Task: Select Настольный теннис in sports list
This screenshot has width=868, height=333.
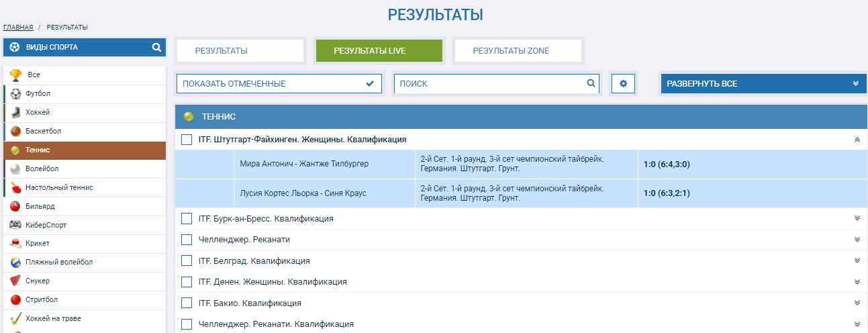Action: [x=85, y=188]
